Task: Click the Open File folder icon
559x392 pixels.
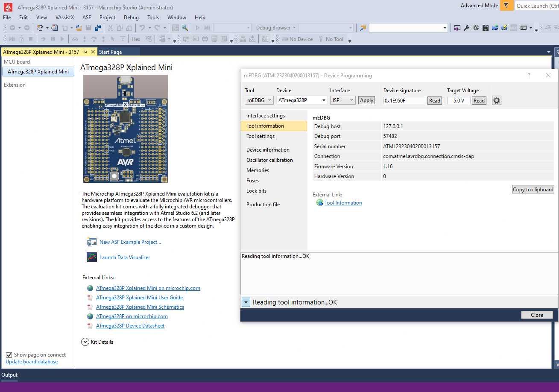Action: click(x=79, y=28)
